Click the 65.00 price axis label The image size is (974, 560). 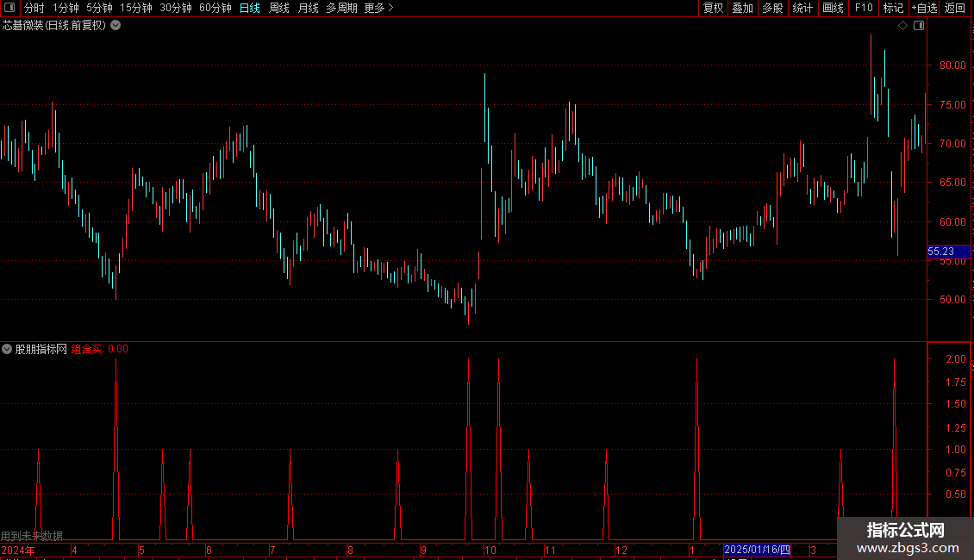pyautogui.click(x=952, y=183)
